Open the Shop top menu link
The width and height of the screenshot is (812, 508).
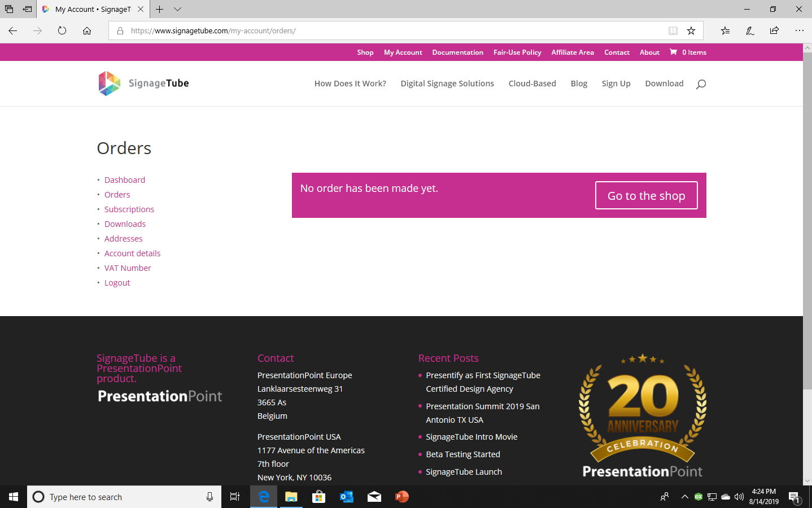(365, 52)
